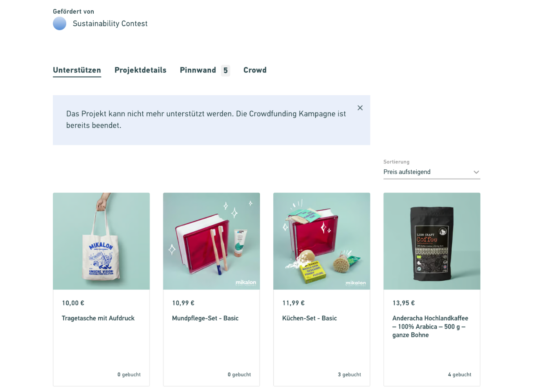Open the tote bag product image
The width and height of the screenshot is (541, 392).
tap(101, 241)
